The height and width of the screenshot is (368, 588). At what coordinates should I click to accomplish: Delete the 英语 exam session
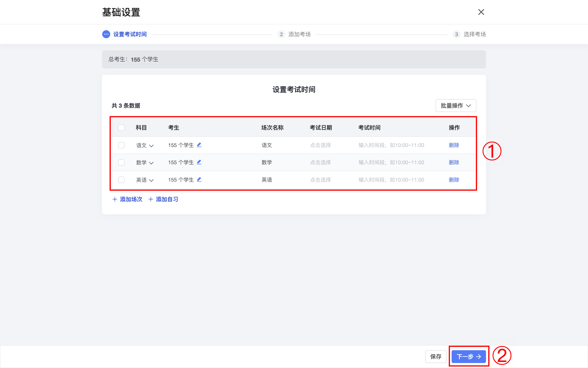(454, 180)
